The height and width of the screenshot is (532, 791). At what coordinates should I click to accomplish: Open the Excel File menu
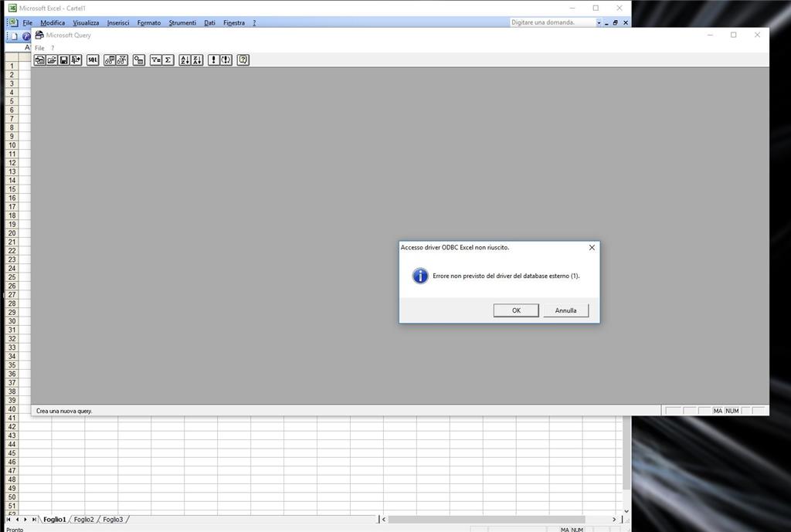pyautogui.click(x=27, y=22)
